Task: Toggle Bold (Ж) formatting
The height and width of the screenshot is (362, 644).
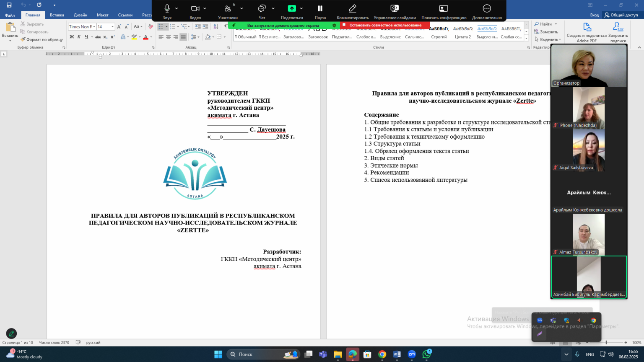Action: click(72, 37)
